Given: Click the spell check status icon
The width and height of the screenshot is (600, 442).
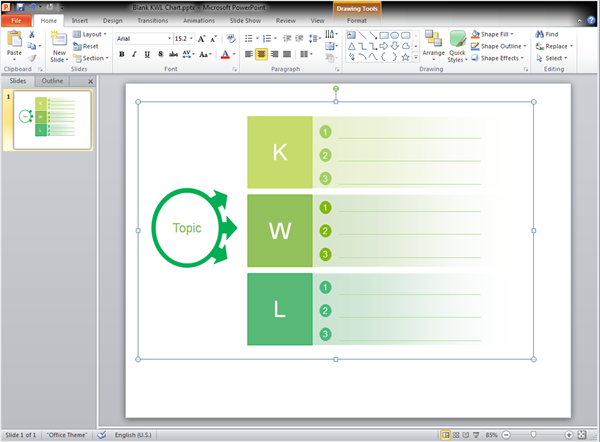Looking at the screenshot, I should [x=101, y=435].
